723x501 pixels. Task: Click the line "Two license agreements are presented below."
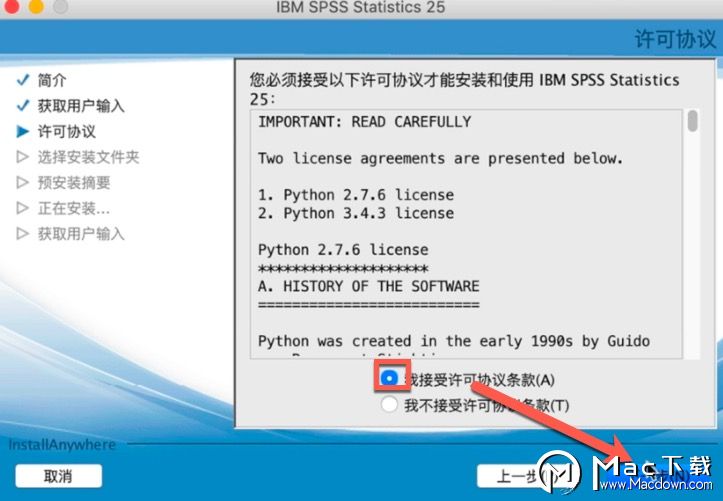point(441,159)
